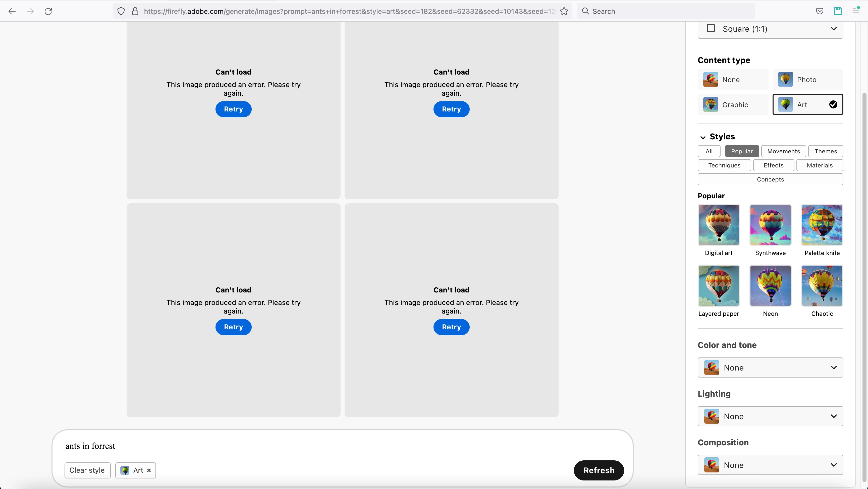Open the Square (1:1) aspect ratio dropdown
Screen dimensions: 868x489
pyautogui.click(x=770, y=29)
